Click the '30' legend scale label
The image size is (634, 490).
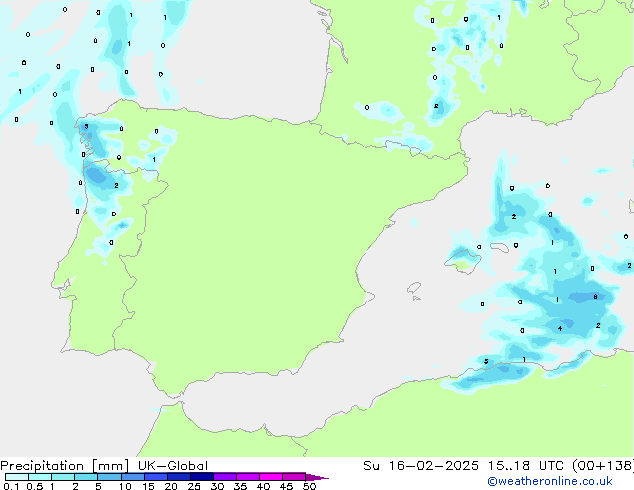pyautogui.click(x=217, y=486)
